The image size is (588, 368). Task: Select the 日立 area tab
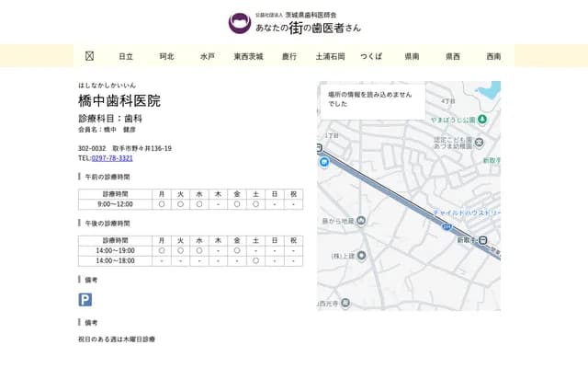[126, 56]
